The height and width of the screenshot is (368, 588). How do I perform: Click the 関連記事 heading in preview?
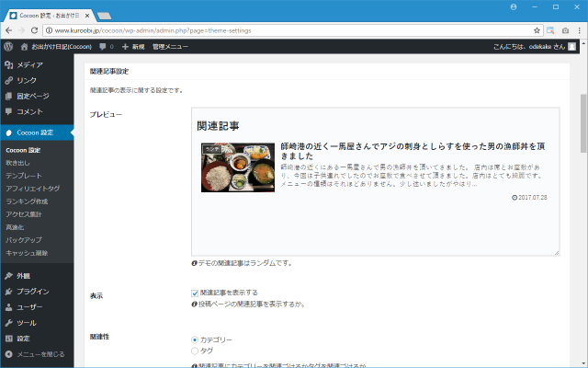coord(218,126)
